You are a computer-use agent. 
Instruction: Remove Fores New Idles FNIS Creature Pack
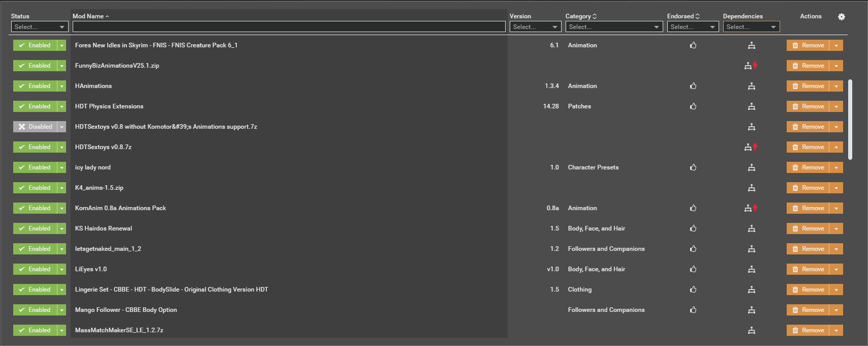(x=808, y=45)
